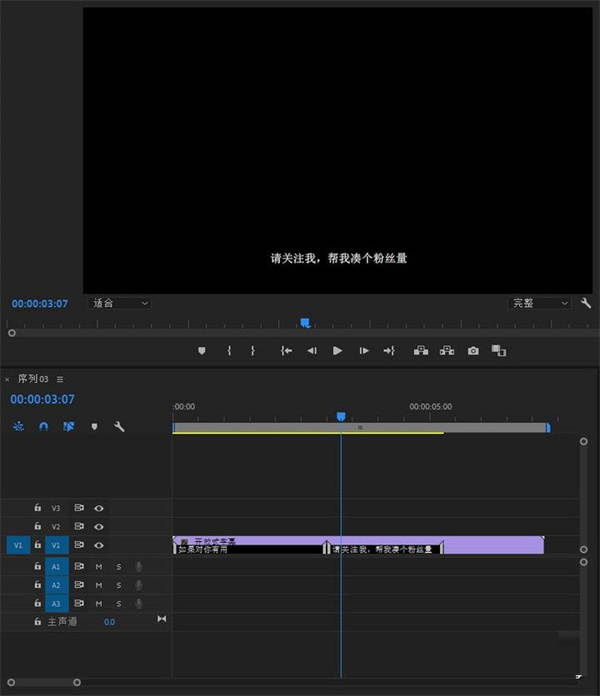This screenshot has width=600, height=696.
Task: Select the 请关注我 caption segment in the clip
Action: (385, 549)
